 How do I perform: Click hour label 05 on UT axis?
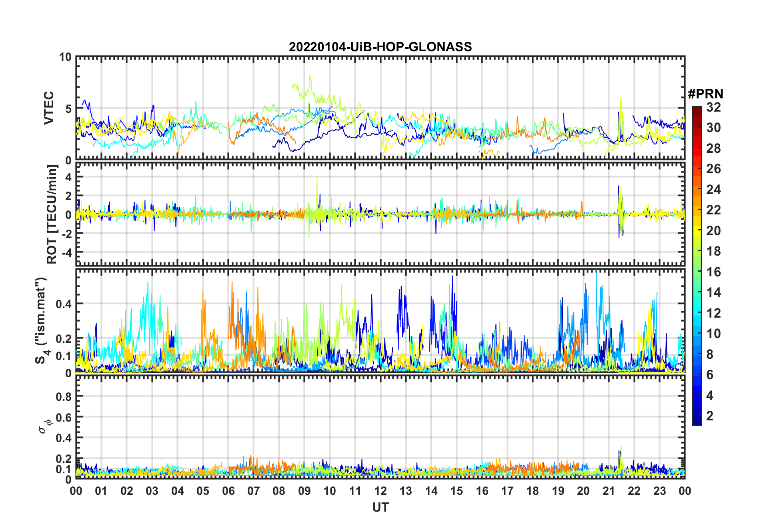pos(203,491)
